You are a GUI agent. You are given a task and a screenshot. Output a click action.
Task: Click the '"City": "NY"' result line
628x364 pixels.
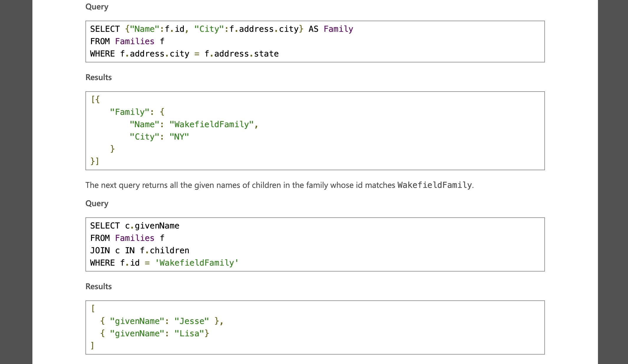click(x=159, y=137)
